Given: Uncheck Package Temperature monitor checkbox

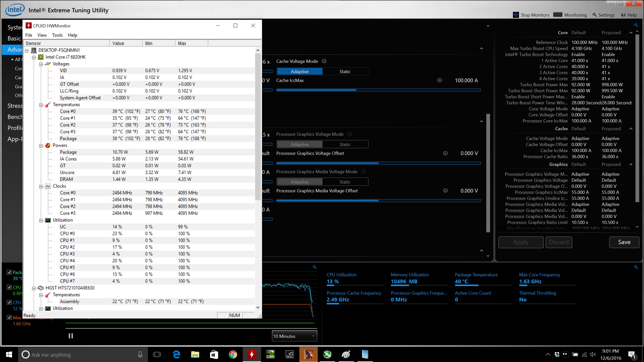Looking at the screenshot, I should click(9, 272).
